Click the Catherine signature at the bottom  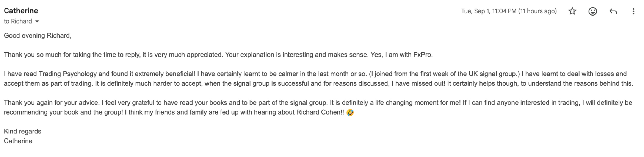18,141
